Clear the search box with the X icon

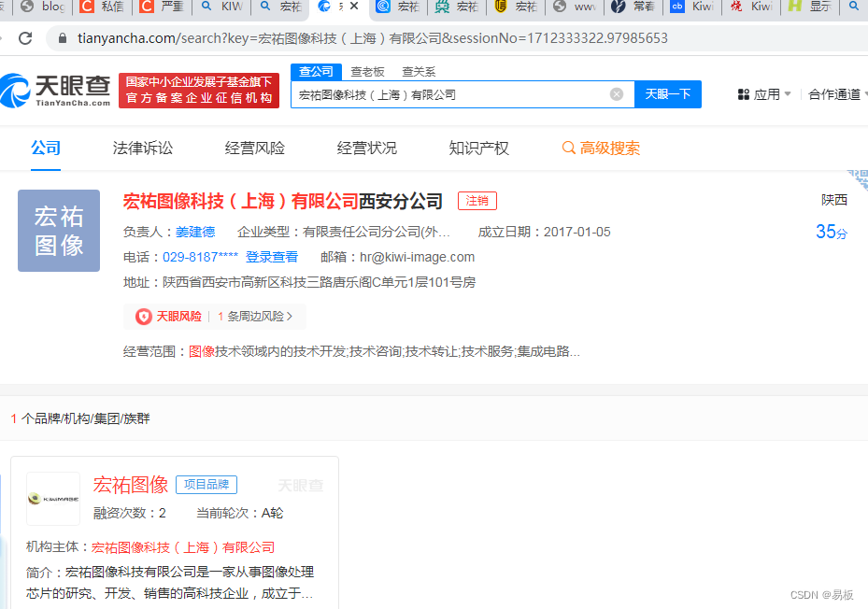tap(616, 94)
